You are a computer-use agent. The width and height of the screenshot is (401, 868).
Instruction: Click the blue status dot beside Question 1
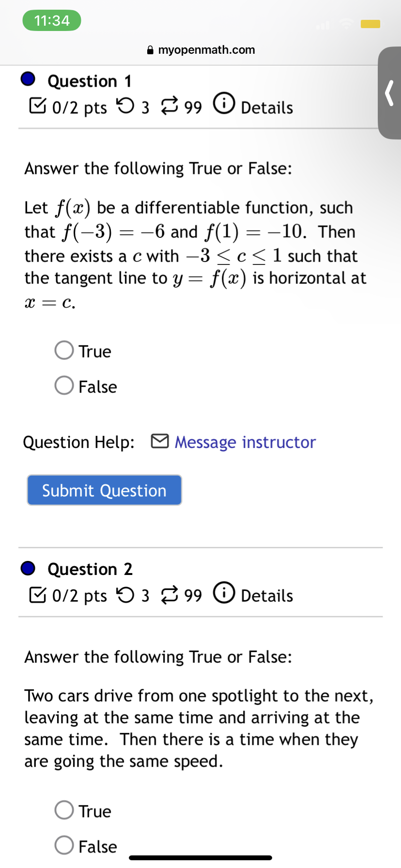click(28, 79)
